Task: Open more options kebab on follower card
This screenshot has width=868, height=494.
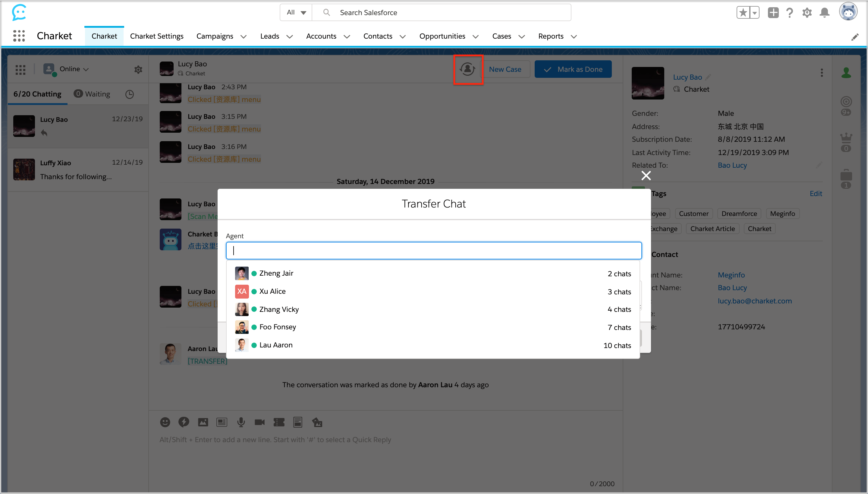Action: tap(822, 73)
